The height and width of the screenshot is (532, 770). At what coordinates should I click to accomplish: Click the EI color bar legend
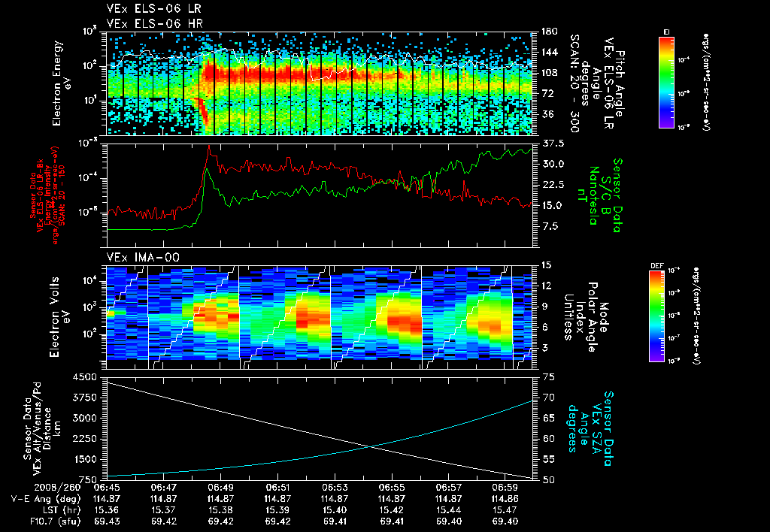pyautogui.click(x=666, y=82)
